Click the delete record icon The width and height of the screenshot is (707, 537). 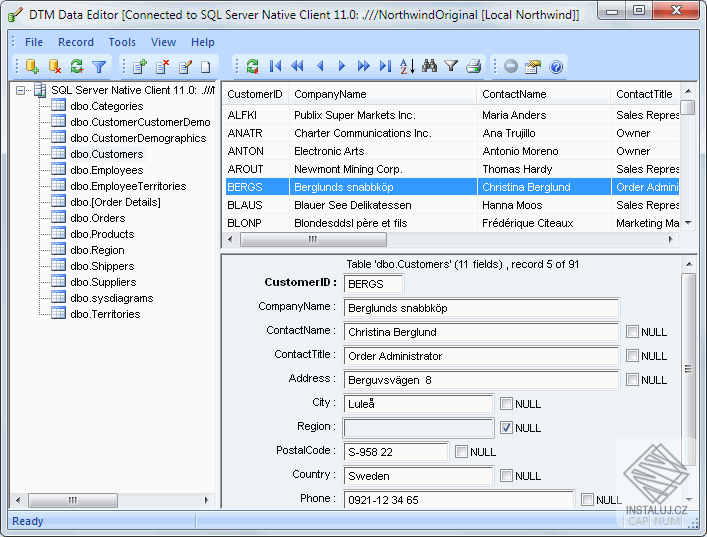[162, 67]
